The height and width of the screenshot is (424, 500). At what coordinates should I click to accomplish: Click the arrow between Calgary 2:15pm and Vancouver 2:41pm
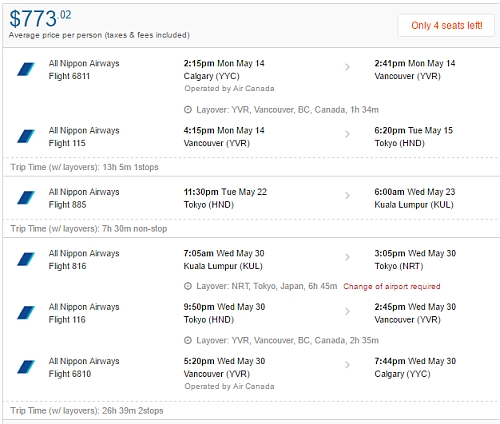(348, 67)
